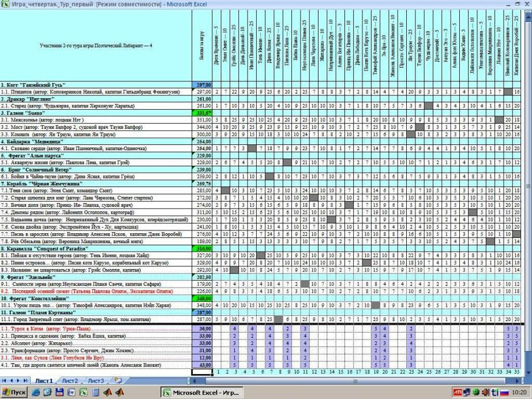Image resolution: width=532 pixels, height=399 pixels.
Task: Open the network connection tray icon
Action: (x=467, y=392)
